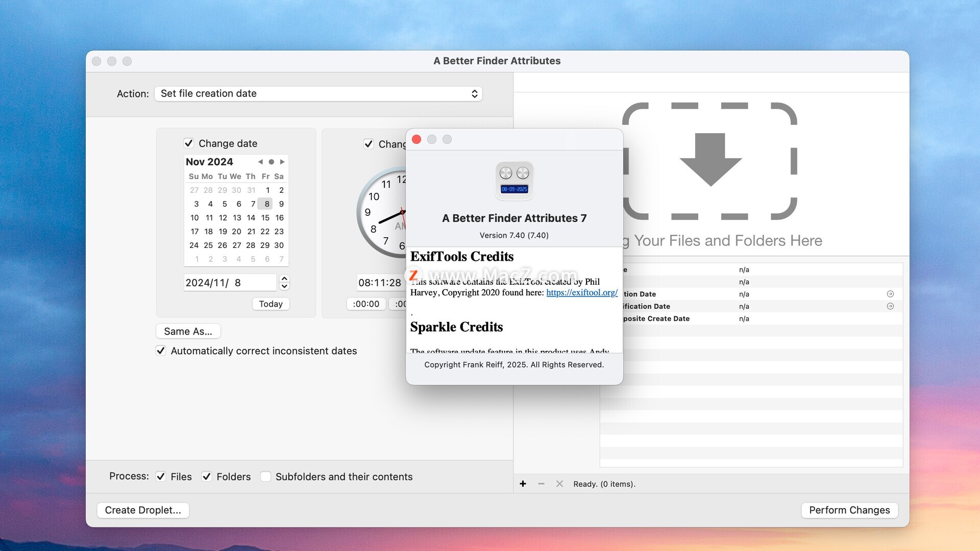Uncheck the Change date checkbox

[189, 143]
